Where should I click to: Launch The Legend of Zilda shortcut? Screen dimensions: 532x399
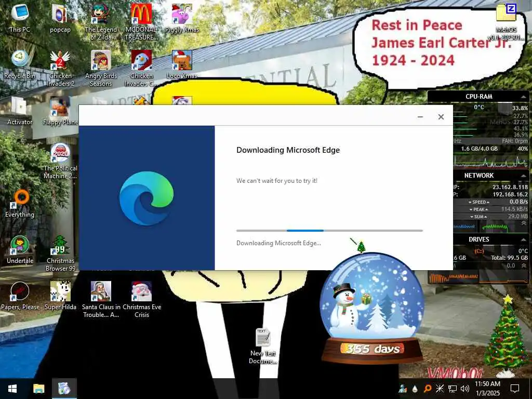coord(101,22)
